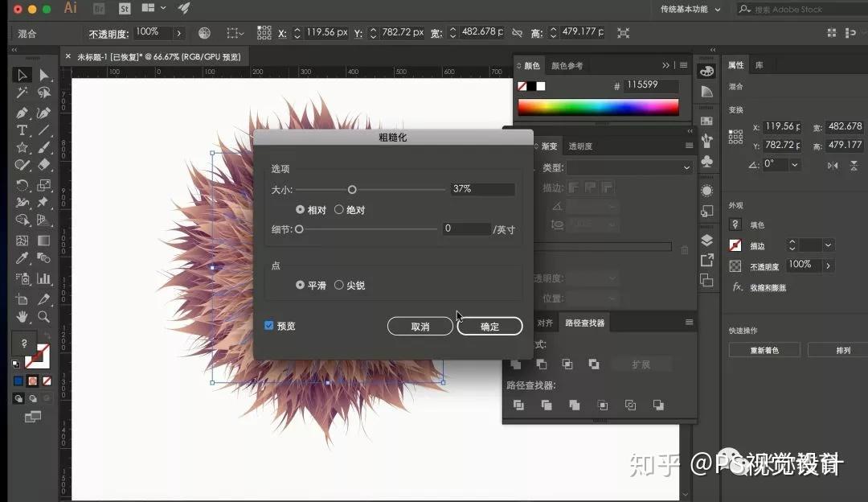The height and width of the screenshot is (502, 868).
Task: Select the 绝对 radio option
Action: click(x=339, y=209)
